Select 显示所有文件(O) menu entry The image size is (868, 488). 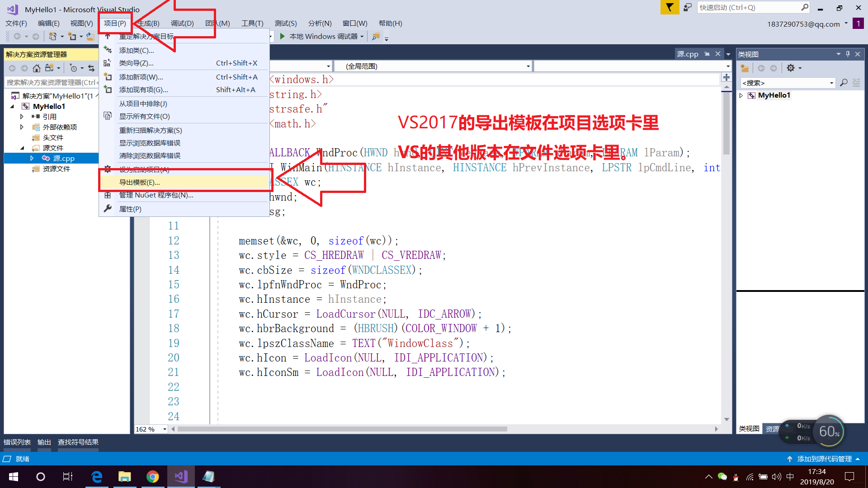(x=185, y=116)
